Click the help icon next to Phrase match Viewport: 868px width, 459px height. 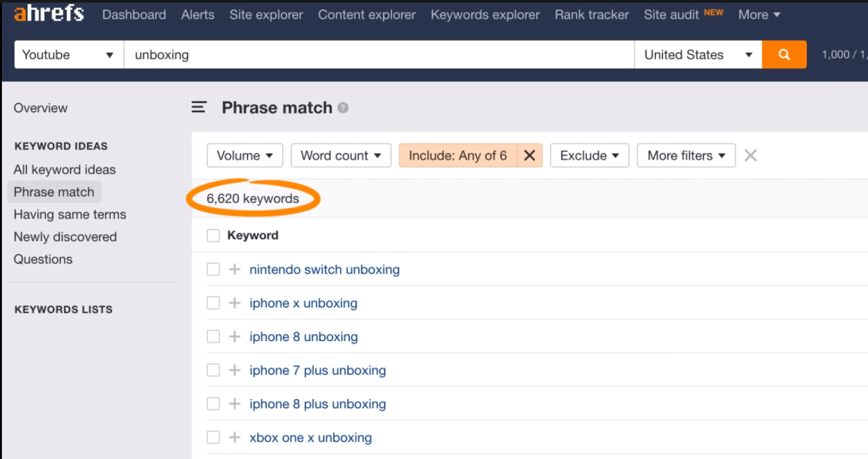tap(343, 108)
